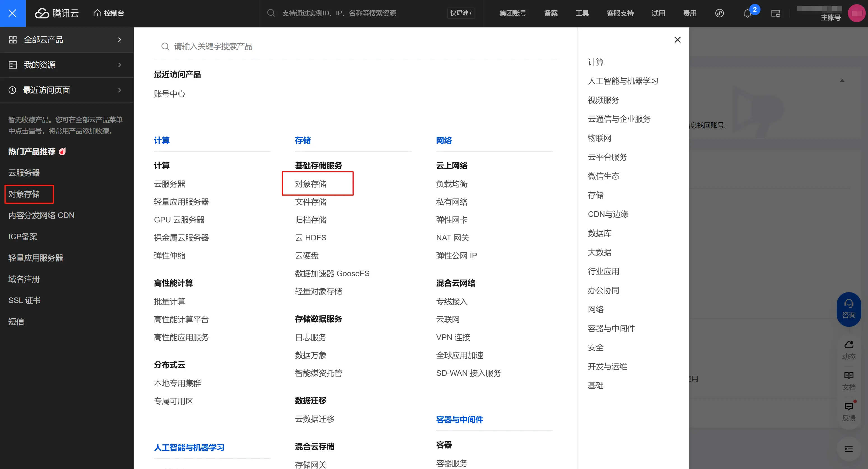Open 内容分发网络 CDN in sidebar
This screenshot has height=469, width=868.
pos(41,215)
